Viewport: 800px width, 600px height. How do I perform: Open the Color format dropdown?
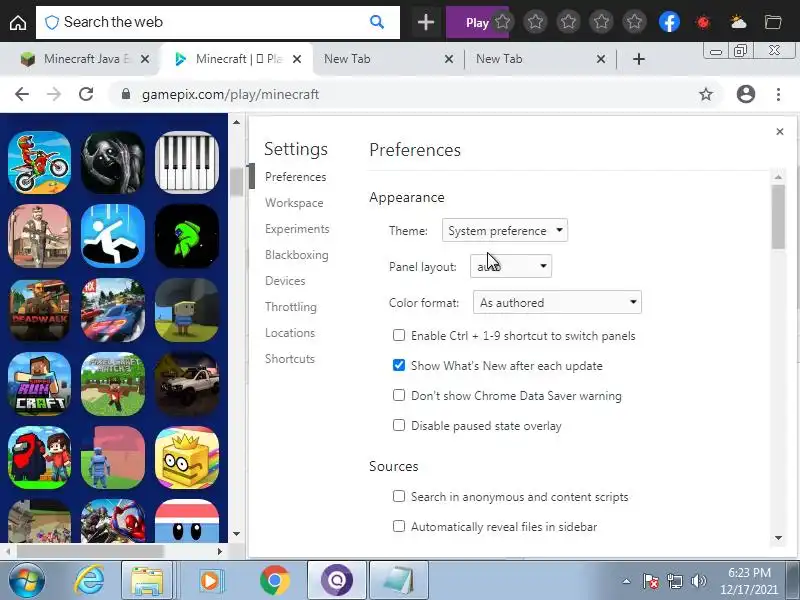(557, 302)
